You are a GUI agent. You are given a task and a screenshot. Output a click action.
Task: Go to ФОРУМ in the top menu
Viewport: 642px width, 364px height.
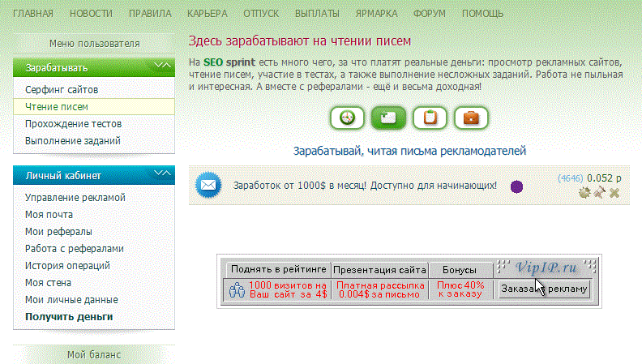[x=427, y=14]
